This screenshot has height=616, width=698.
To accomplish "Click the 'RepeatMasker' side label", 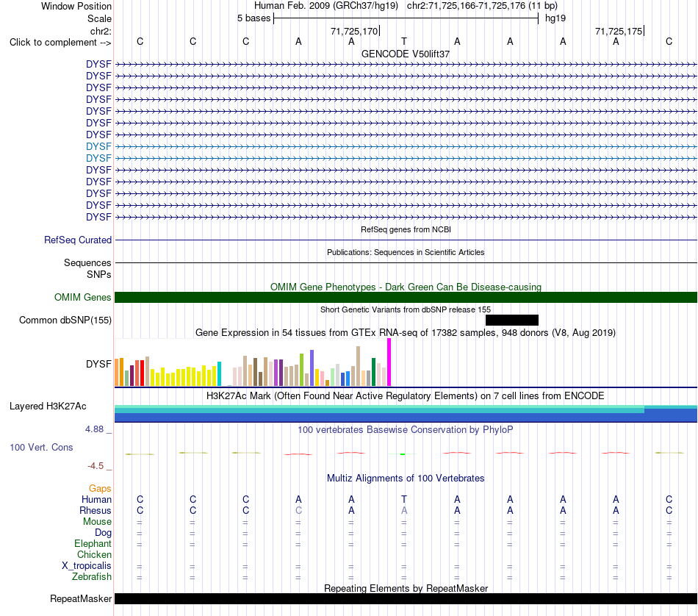I will tap(81, 598).
